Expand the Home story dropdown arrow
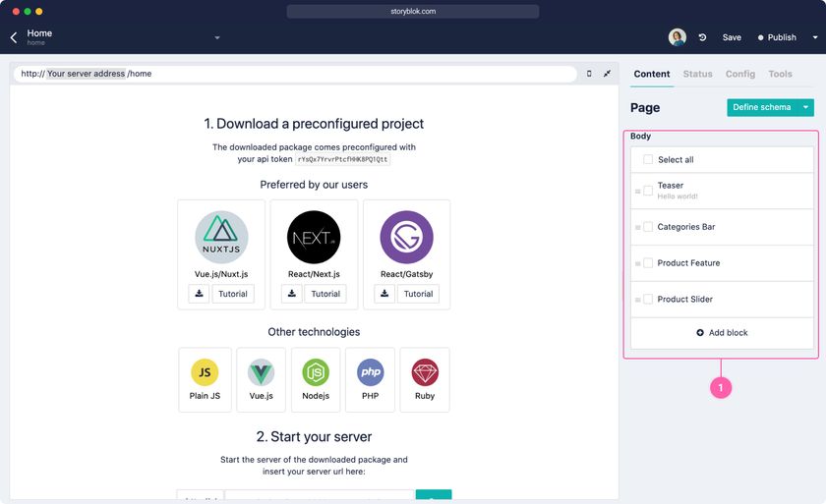826x504 pixels. click(217, 37)
